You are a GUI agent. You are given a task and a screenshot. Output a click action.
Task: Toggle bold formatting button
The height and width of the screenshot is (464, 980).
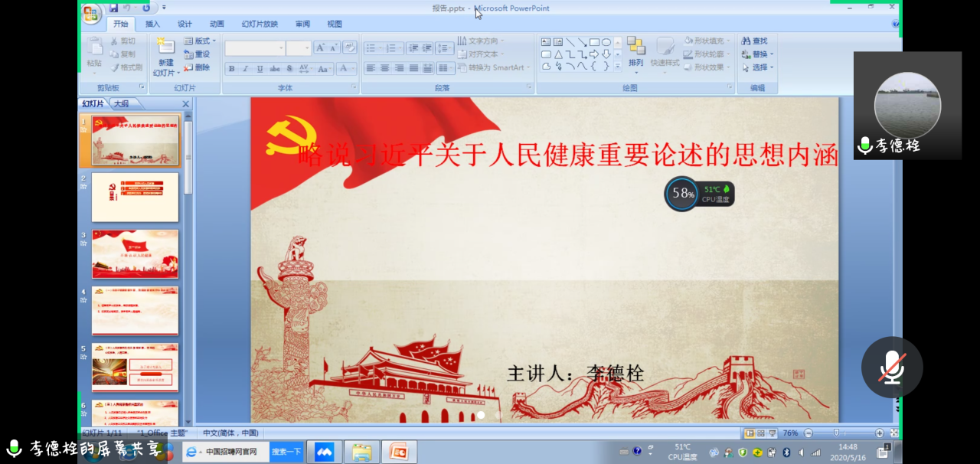(231, 69)
